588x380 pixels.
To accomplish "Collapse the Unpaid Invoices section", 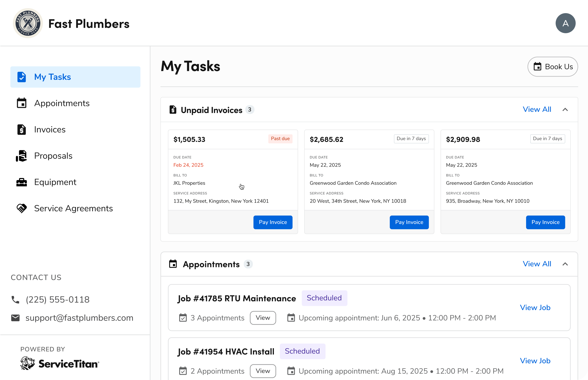I will [565, 110].
